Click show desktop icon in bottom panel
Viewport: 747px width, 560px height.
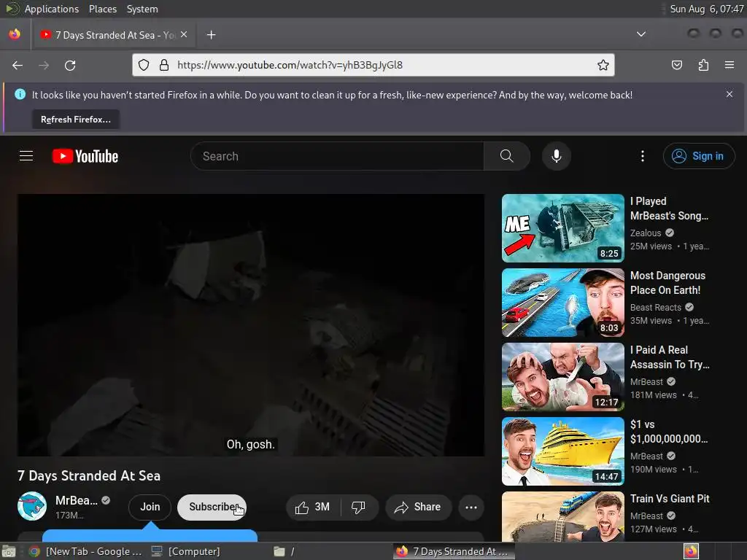pyautogui.click(x=9, y=551)
